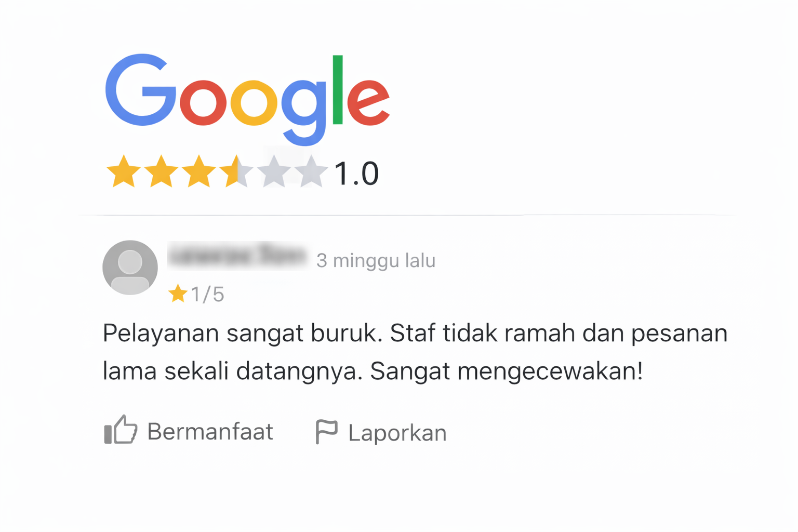Screen dimensions: 798x532
Task: Mark the review as Bermanfaat
Action: click(189, 431)
